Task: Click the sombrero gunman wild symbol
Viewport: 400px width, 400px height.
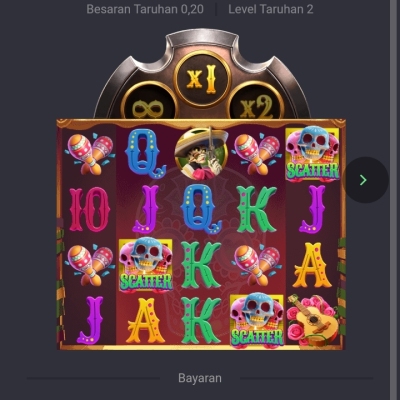Action: coord(201,153)
